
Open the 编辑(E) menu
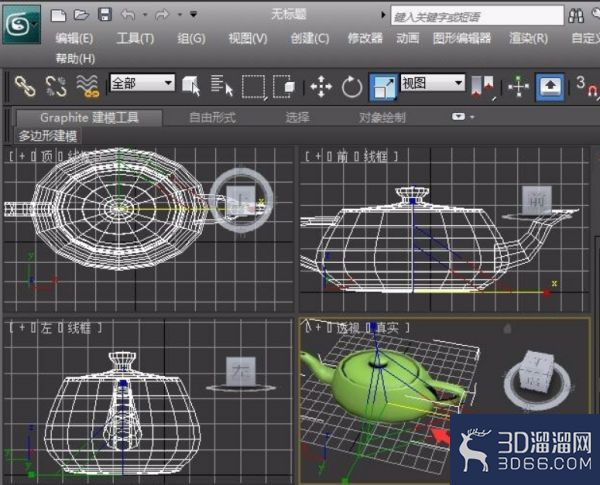pyautogui.click(x=74, y=38)
